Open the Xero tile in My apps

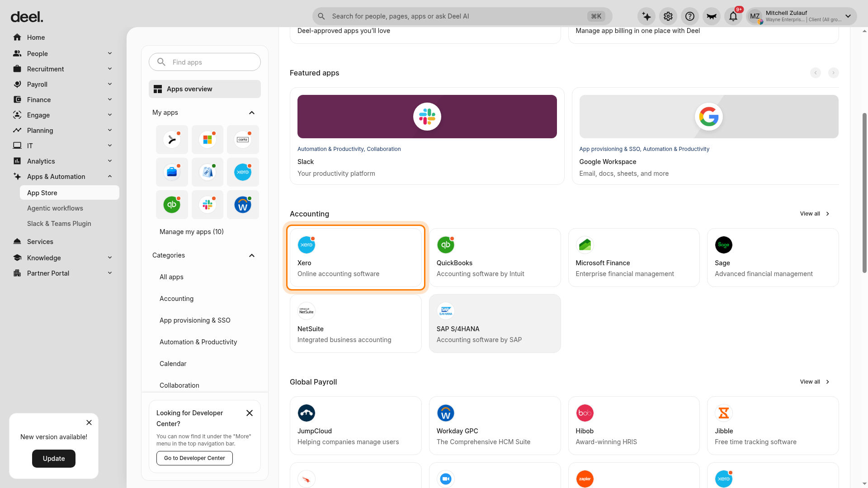(243, 172)
